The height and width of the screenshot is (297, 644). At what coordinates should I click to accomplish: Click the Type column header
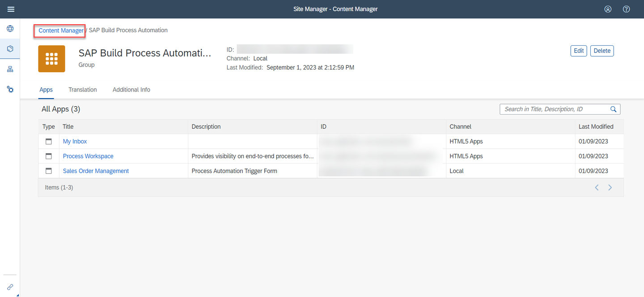pyautogui.click(x=49, y=127)
